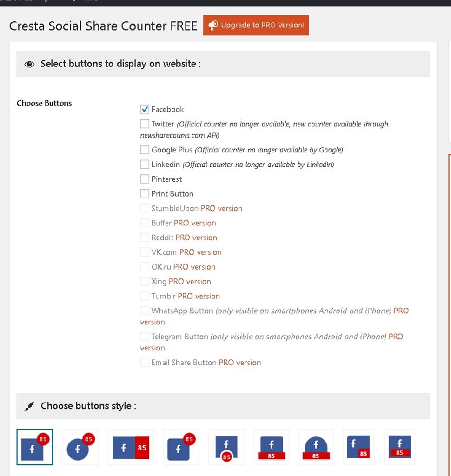Click the paintbrush icon beside Choose buttons style
Image resolution: width=451 pixels, height=476 pixels.
(29, 406)
